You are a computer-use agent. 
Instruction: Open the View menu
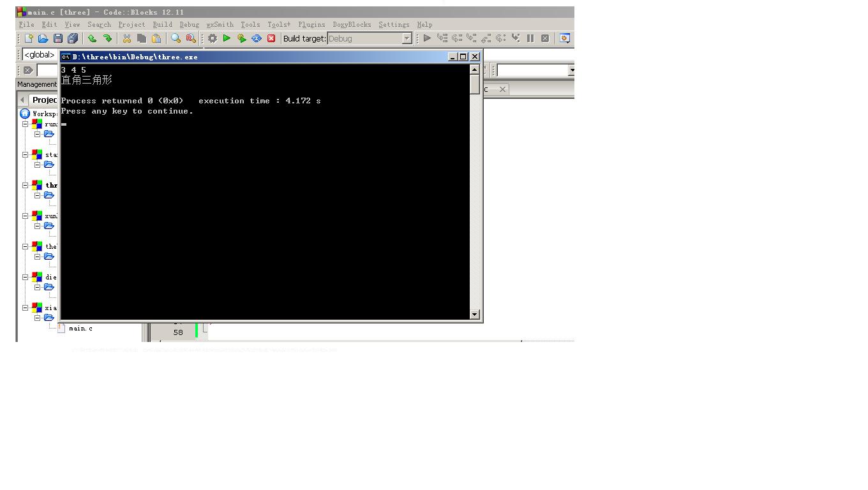click(72, 25)
